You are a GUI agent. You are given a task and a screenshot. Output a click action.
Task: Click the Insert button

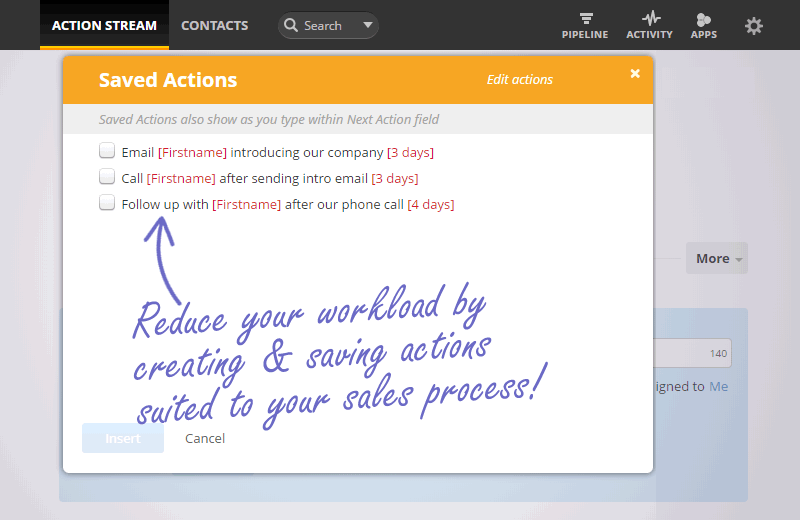[123, 438]
